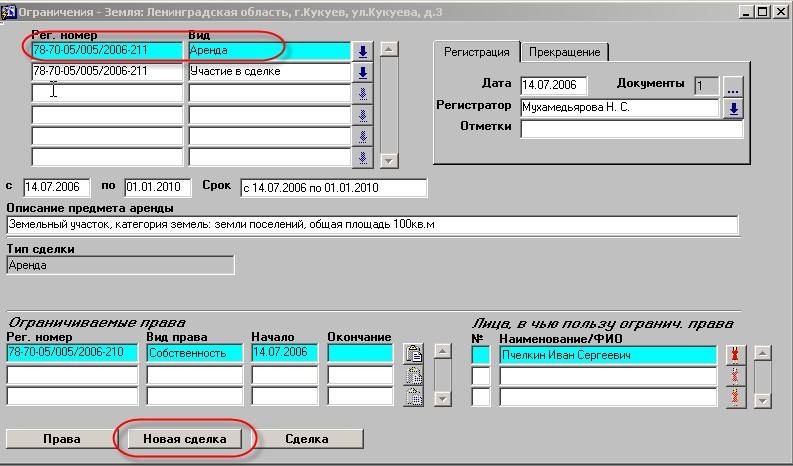Click the empty Отметки field
Viewport: 793px width, 466px height.
click(632, 129)
